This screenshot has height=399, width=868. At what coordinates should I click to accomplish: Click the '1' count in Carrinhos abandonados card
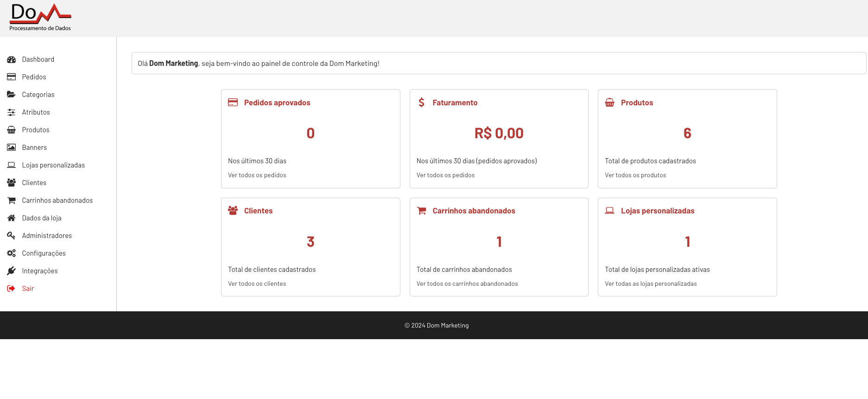pyautogui.click(x=499, y=242)
